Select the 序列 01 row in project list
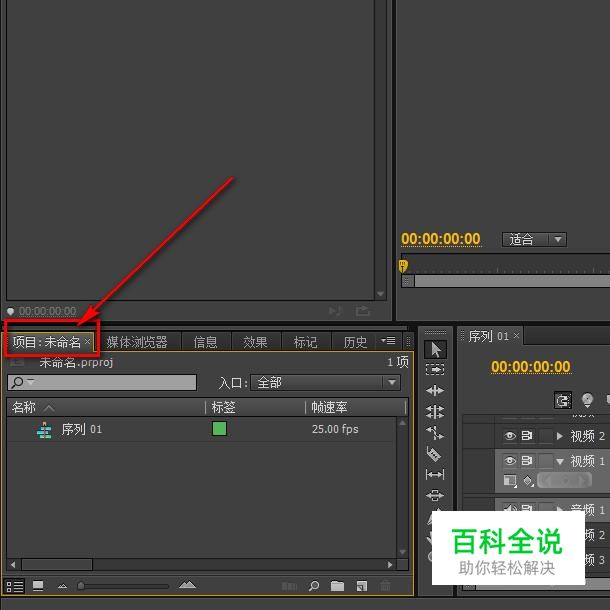 tap(202, 429)
